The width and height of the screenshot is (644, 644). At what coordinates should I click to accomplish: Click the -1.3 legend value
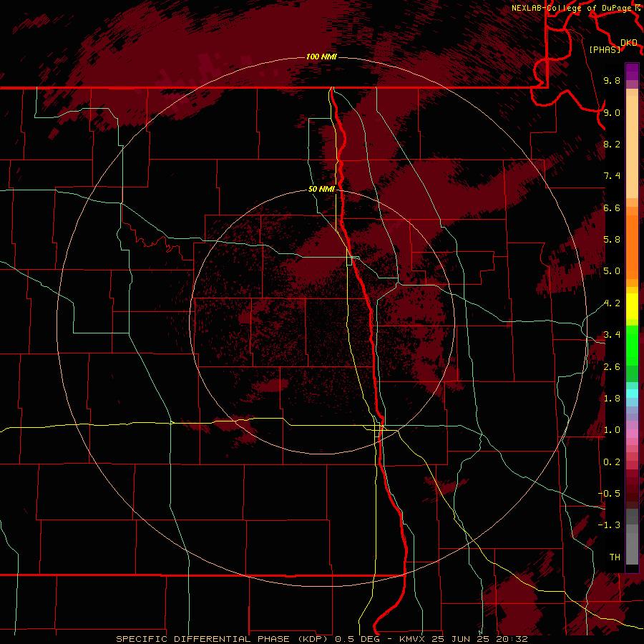click(x=609, y=525)
